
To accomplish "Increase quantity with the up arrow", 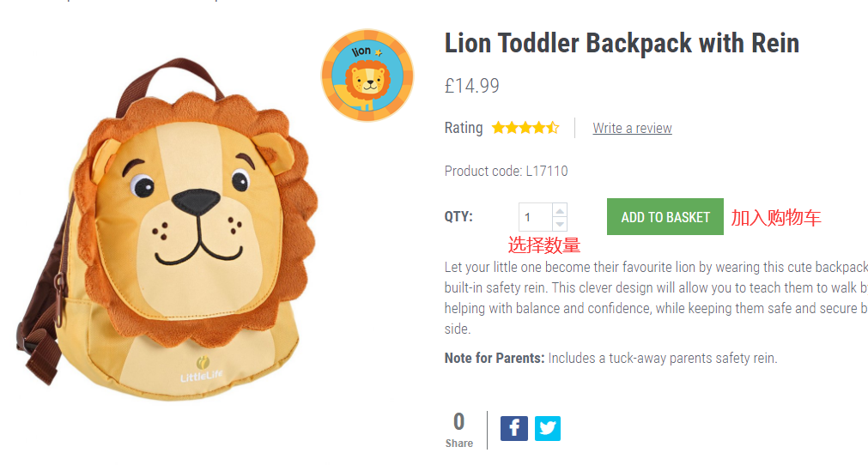I will click(560, 210).
